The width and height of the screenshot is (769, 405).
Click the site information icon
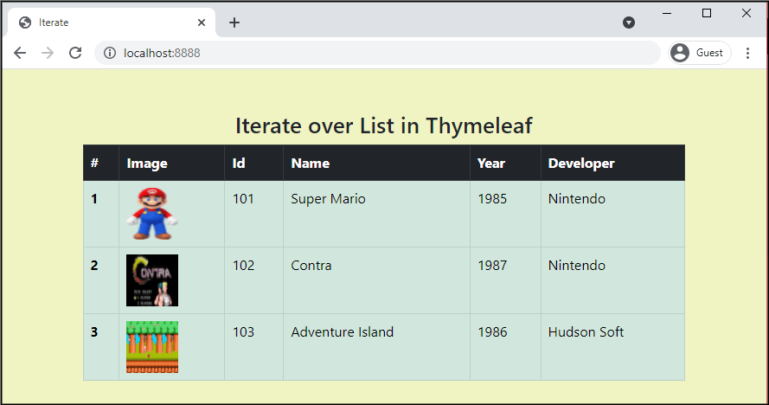pyautogui.click(x=110, y=53)
